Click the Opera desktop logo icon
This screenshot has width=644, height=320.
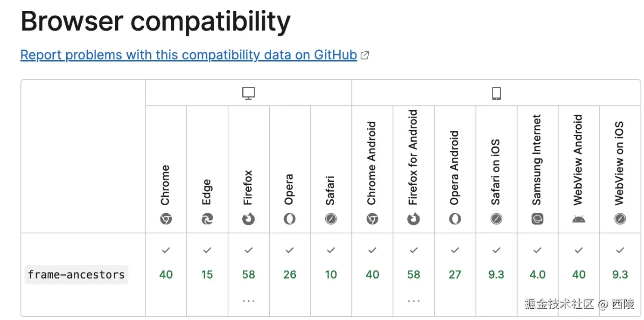(x=290, y=219)
